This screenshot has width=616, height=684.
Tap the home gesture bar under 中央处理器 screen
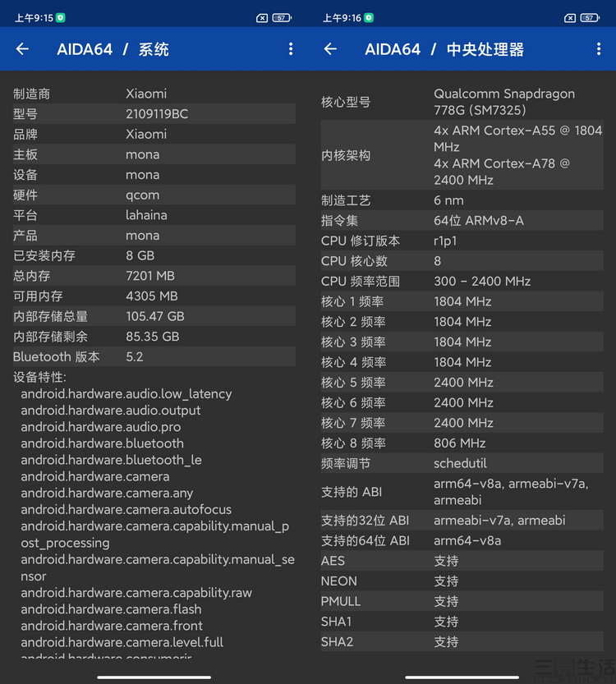coord(462,677)
